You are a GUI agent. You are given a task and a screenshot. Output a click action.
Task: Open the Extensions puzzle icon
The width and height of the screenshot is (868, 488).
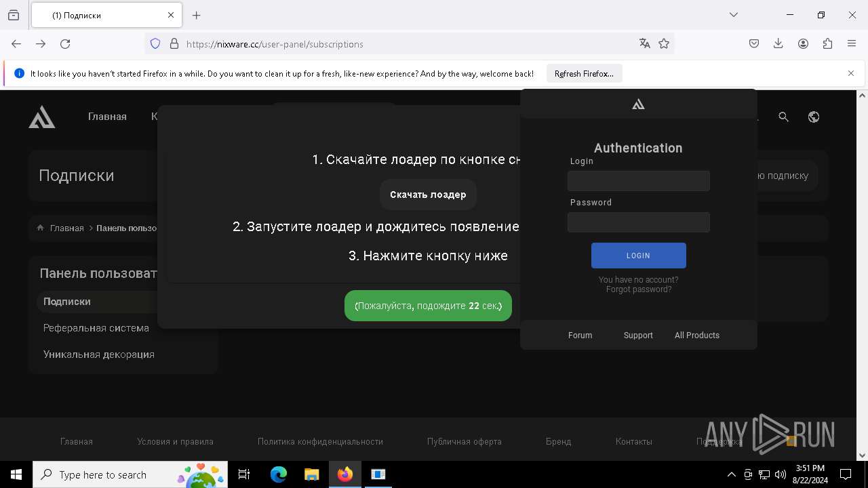point(827,43)
